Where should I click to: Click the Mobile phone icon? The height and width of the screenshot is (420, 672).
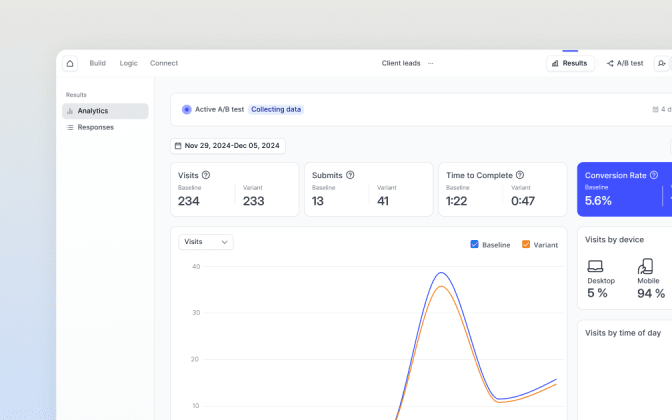[645, 266]
